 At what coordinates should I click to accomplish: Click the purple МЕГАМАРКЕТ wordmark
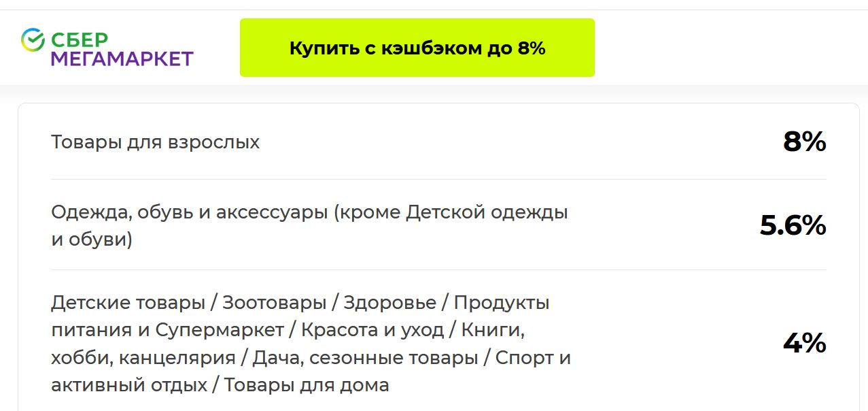(122, 59)
